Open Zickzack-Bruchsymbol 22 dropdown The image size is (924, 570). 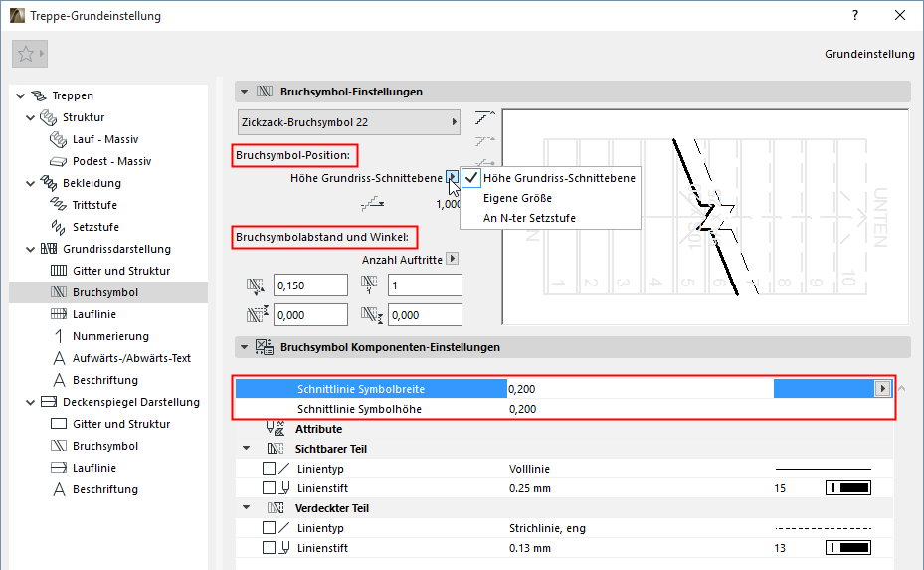point(349,122)
